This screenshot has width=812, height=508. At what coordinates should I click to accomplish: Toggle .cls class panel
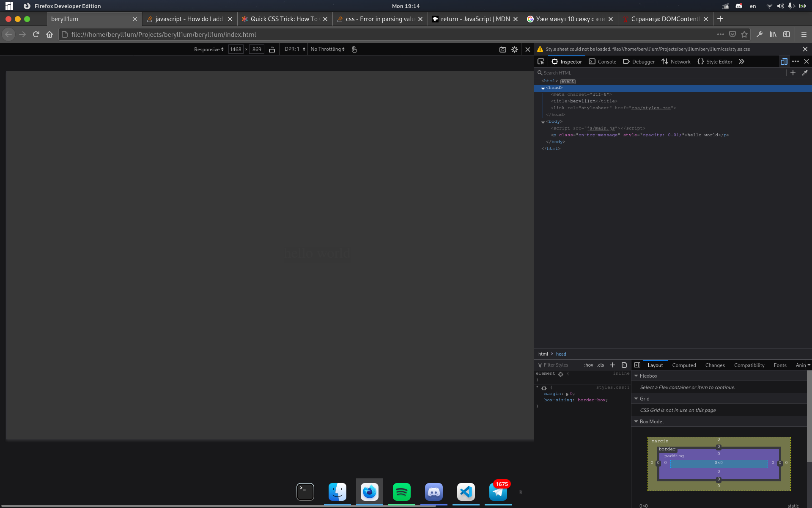[601, 365]
